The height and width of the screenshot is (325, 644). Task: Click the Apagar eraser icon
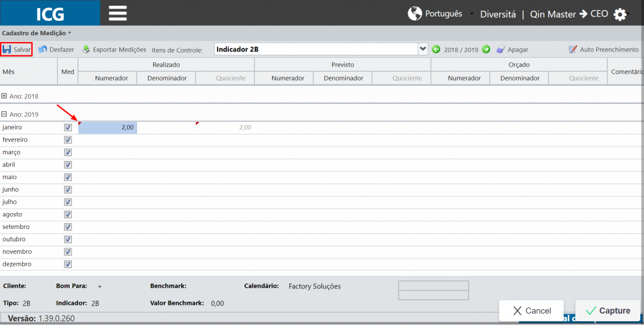click(500, 49)
